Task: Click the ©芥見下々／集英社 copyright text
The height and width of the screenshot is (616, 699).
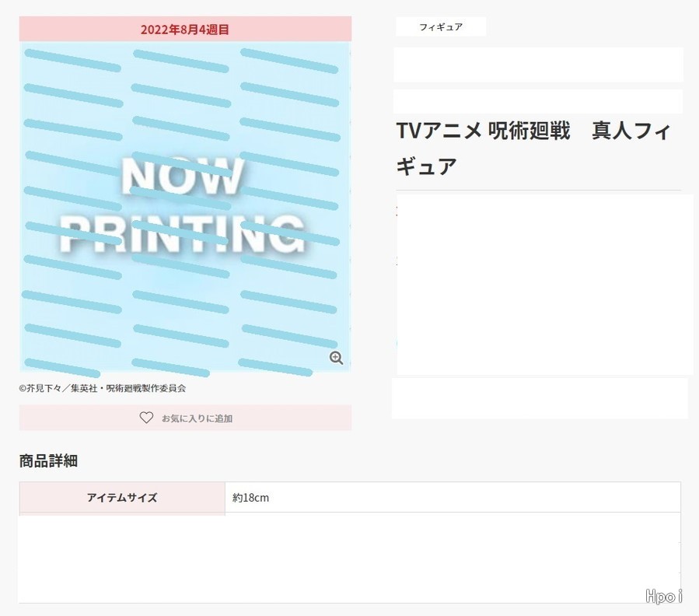Action: 103,388
